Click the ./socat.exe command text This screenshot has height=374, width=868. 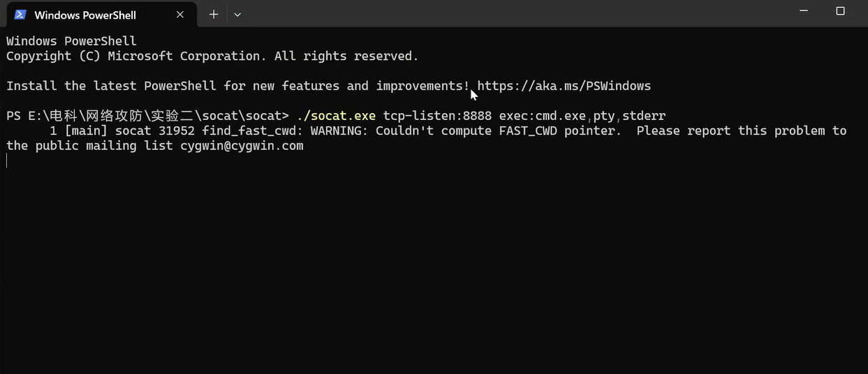click(336, 115)
